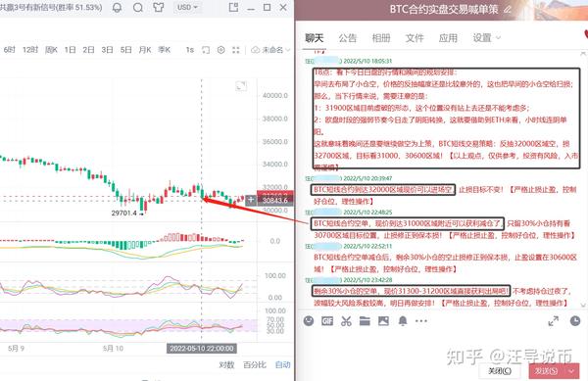
Task: Open message history clock icon
Action: [x=575, y=321]
